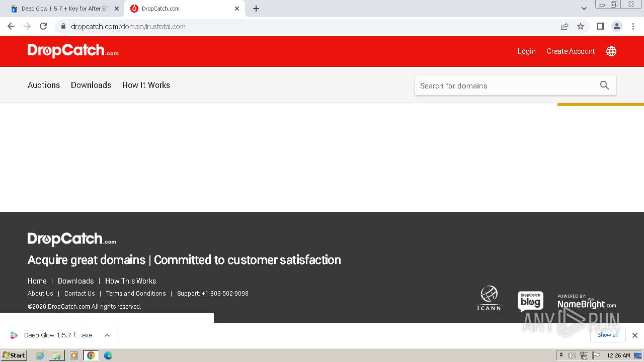
Task: Click the browser forward arrow
Action: (x=27, y=26)
